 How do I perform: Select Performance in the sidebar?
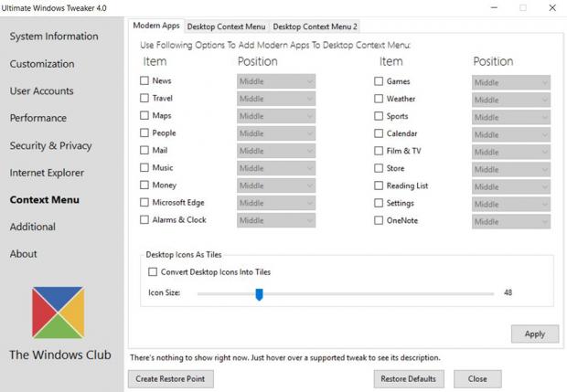pos(38,118)
